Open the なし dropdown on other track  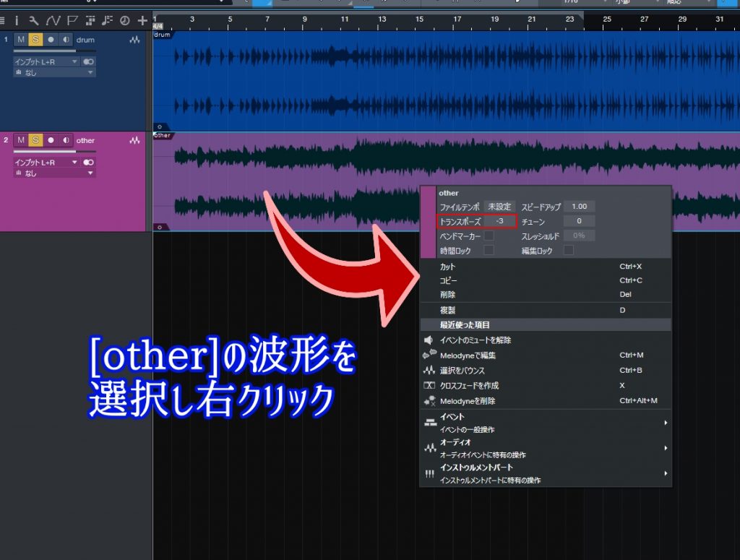pos(55,173)
